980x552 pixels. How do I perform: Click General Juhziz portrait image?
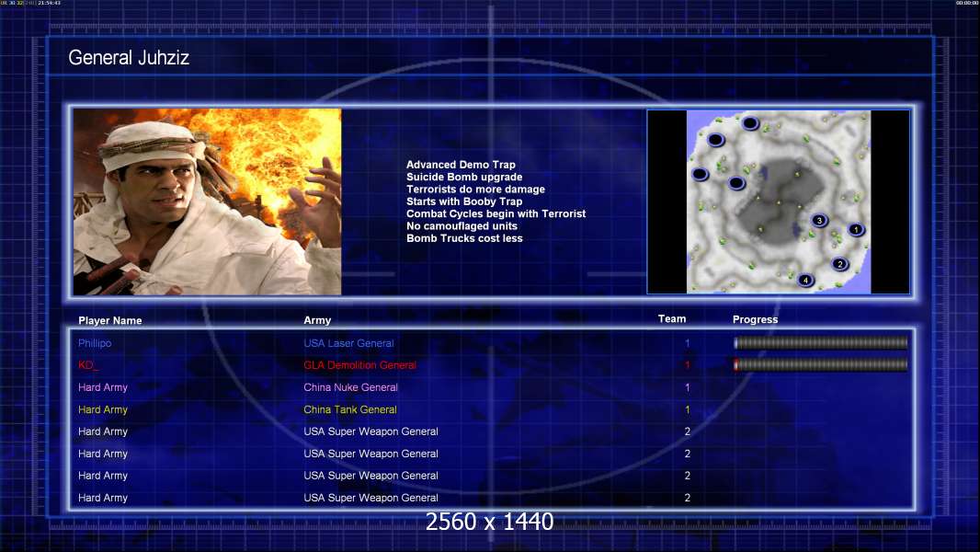coord(208,201)
